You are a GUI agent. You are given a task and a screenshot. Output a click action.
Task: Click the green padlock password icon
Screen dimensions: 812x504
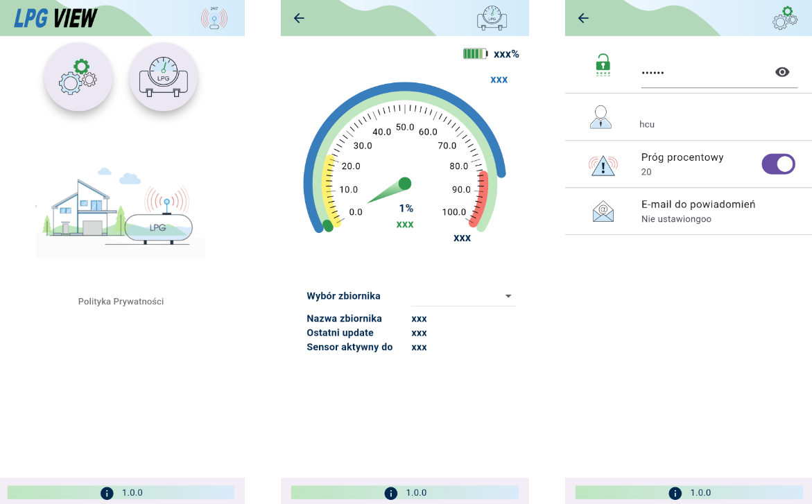pos(603,65)
